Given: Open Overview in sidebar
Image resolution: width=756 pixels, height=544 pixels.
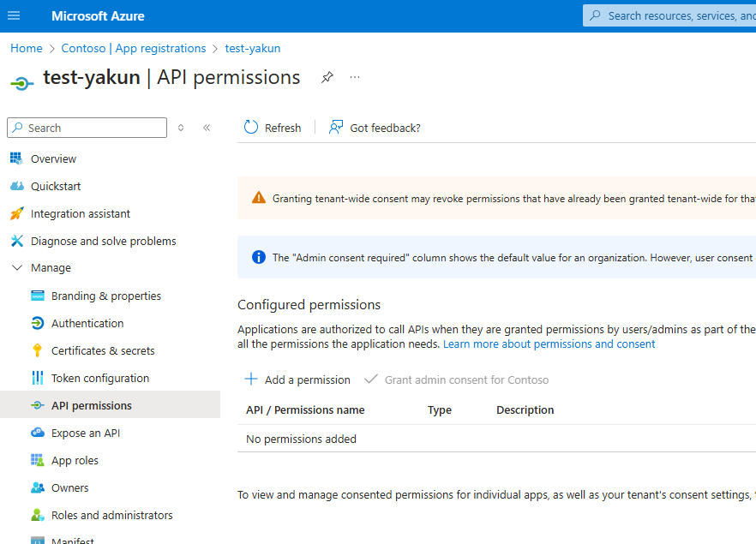Looking at the screenshot, I should coord(53,158).
